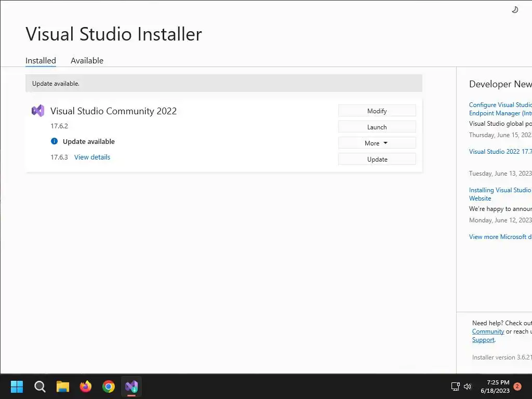This screenshot has height=399, width=532.
Task: Click Thursday, June 15 date text
Action: [500, 135]
